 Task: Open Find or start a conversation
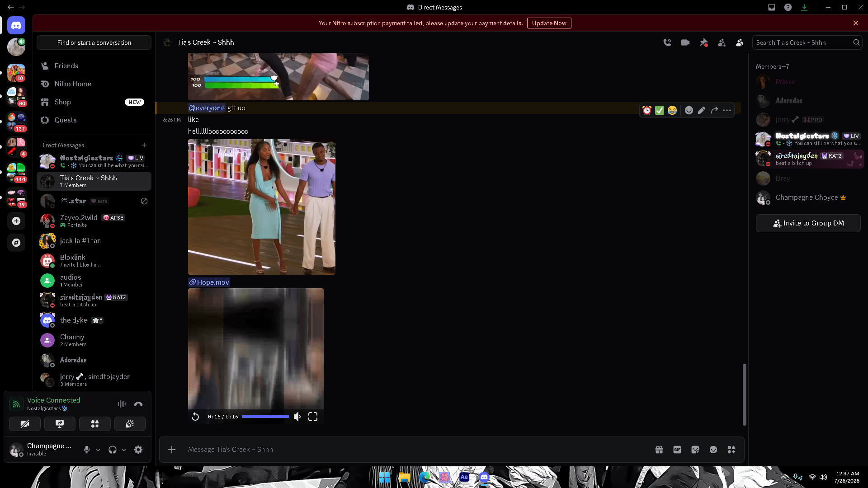[x=94, y=42]
